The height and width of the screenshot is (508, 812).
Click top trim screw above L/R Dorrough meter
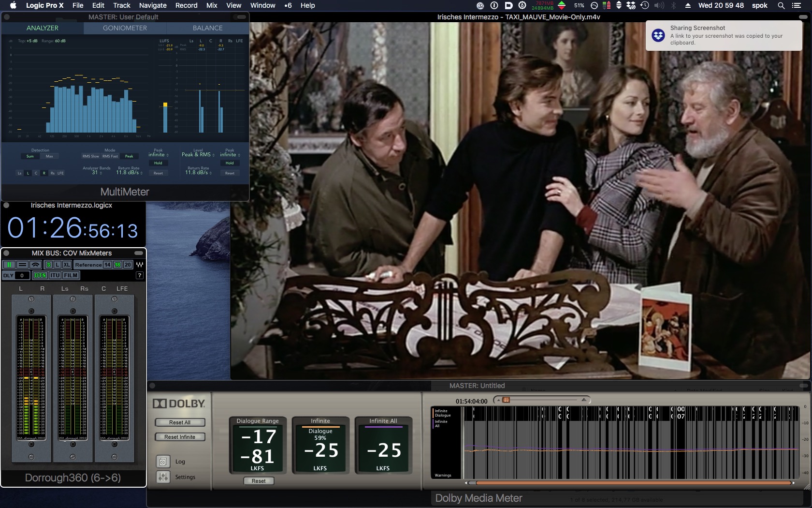point(31,299)
